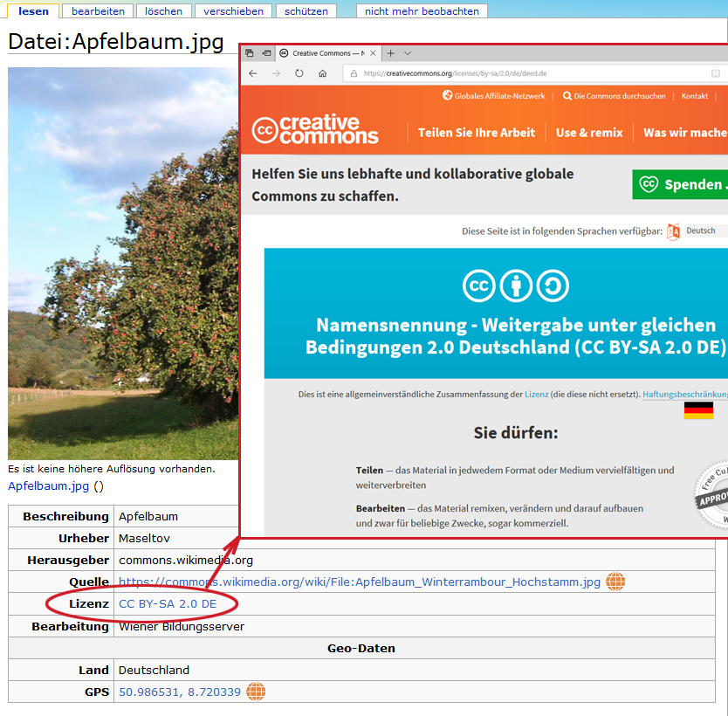Reload the Creative Commons page

pos(299,74)
